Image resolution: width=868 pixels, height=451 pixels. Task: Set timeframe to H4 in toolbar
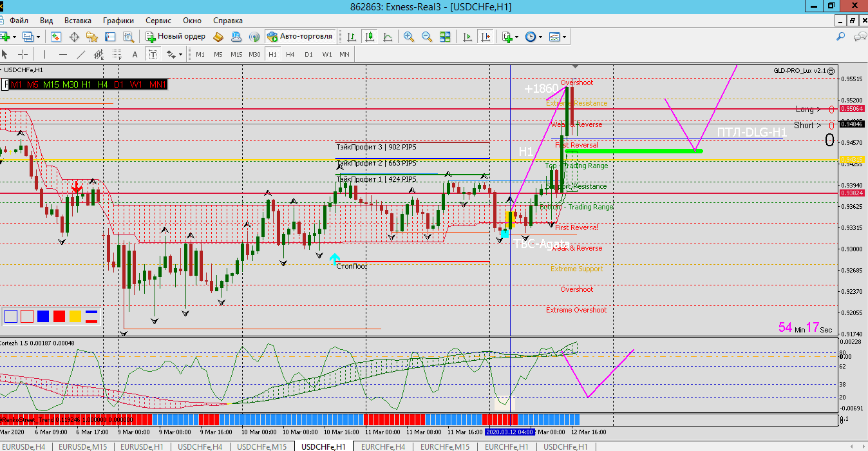[x=290, y=54]
